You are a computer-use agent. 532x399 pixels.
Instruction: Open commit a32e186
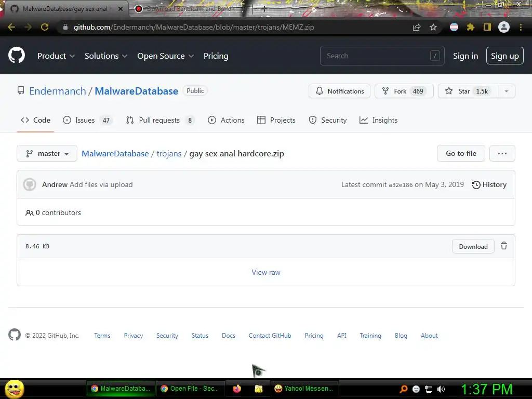point(401,185)
